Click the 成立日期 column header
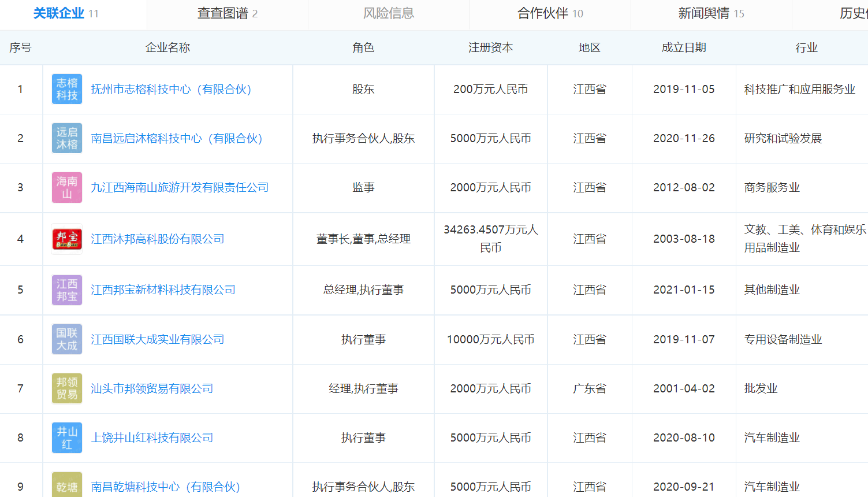 (x=684, y=48)
